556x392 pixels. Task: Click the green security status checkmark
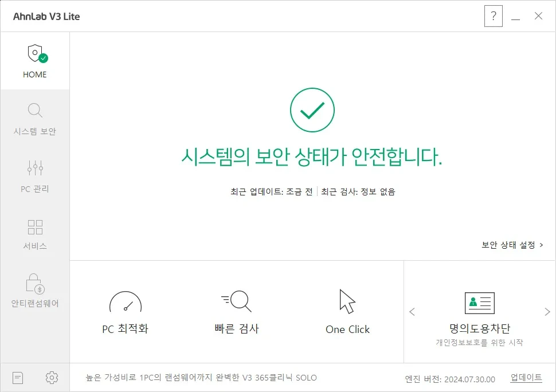pos(312,110)
